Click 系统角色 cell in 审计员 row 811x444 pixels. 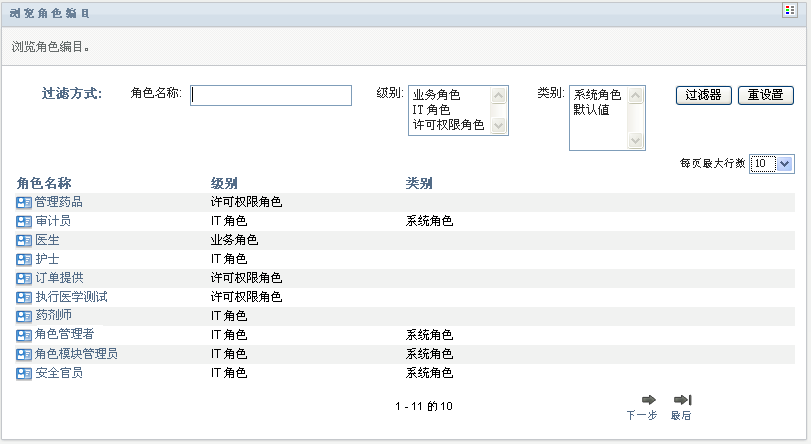pyautogui.click(x=429, y=221)
